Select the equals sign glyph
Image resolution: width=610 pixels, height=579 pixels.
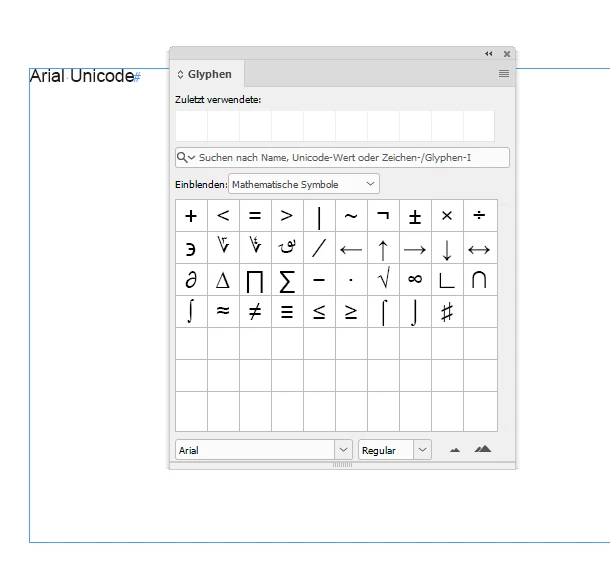255,216
